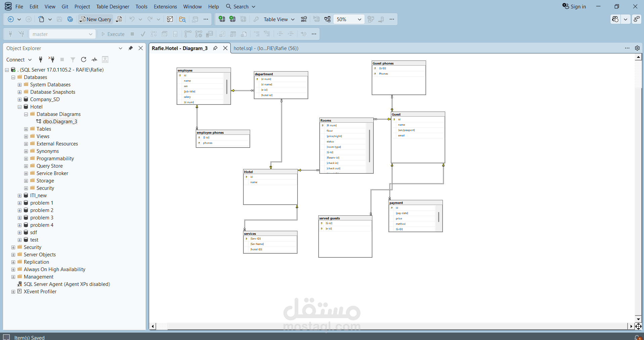Click the Activity Monitor icon
The height and width of the screenshot is (340, 644).
(170, 19)
